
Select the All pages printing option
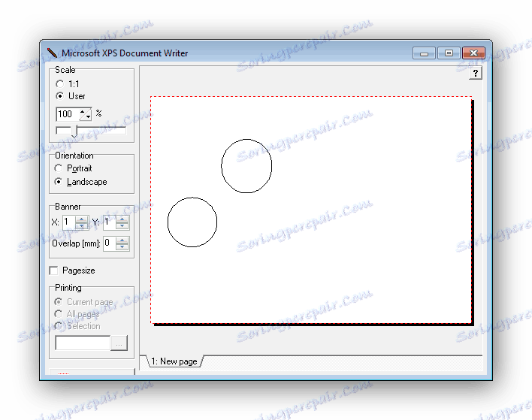point(59,314)
